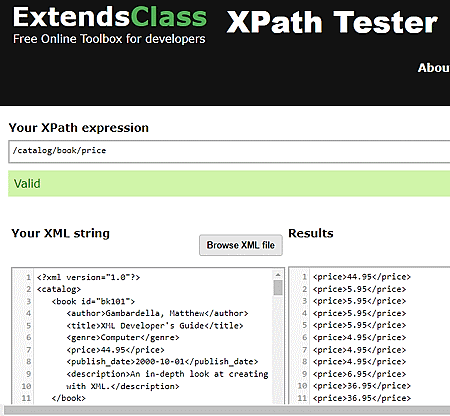Click the Free Online Toolbox tagline
Image resolution: width=450 pixels, height=416 pixels.
pos(109,39)
